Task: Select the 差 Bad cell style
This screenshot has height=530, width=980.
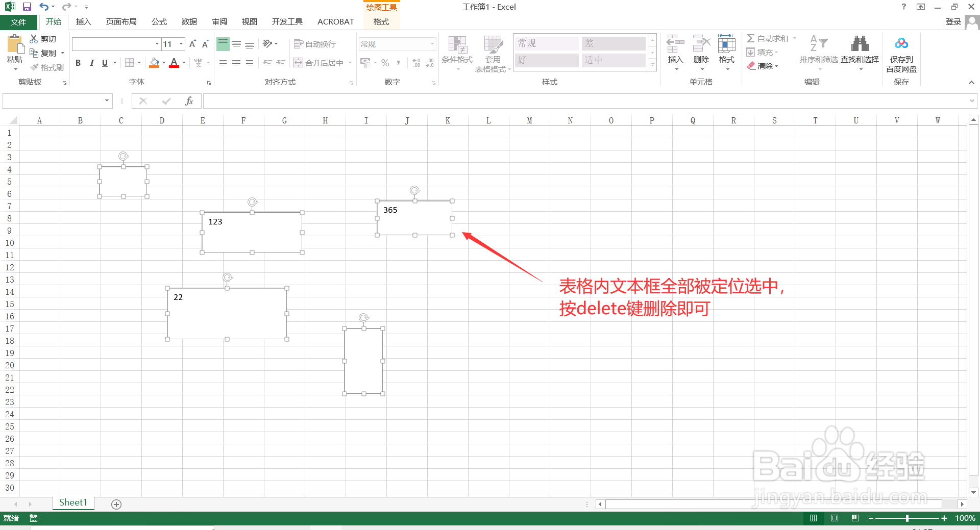Action: pos(614,43)
